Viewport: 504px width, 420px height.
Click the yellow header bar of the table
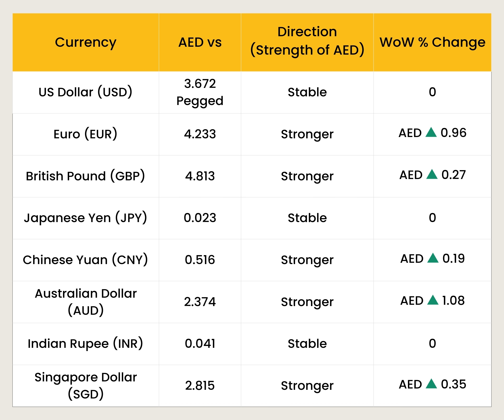[252, 42]
